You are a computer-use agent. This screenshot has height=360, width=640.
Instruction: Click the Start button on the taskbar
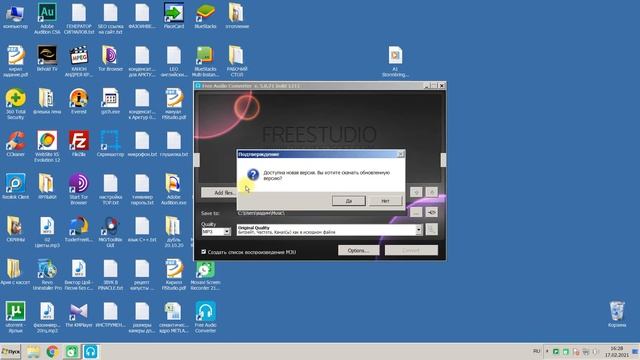pos(11,351)
